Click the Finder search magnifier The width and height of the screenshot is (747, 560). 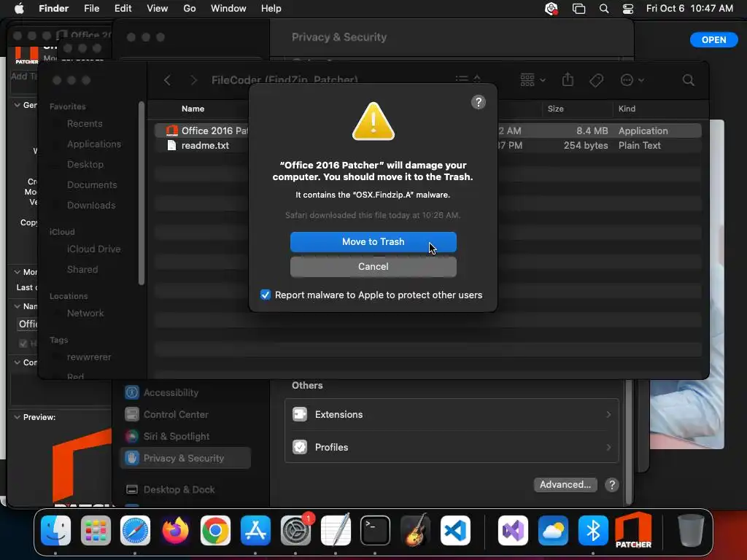tap(688, 80)
